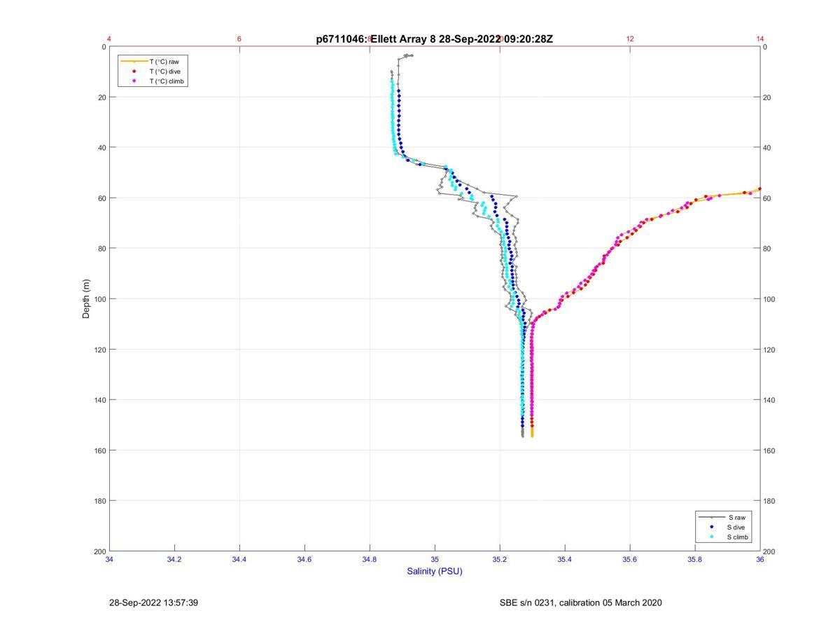Click the red marker beside 'T (°C) dive'
The height and width of the screenshot is (620, 840).
tap(134, 71)
